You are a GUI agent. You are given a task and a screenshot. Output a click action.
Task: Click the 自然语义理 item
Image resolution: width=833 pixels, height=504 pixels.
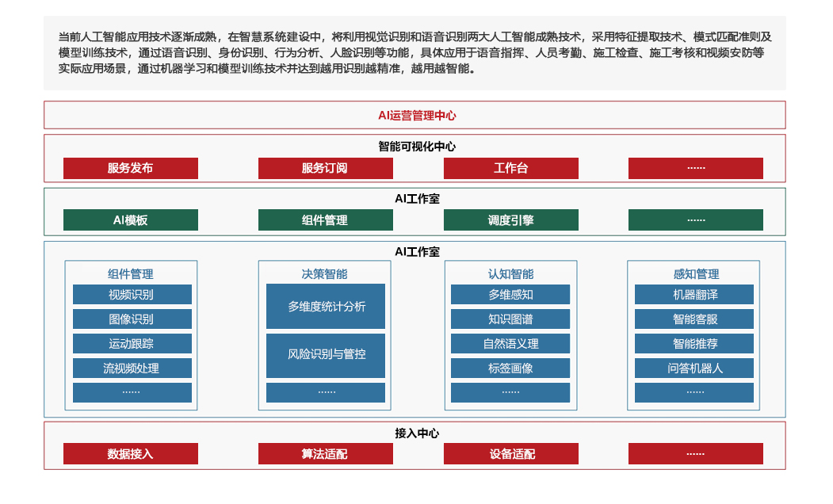510,344
